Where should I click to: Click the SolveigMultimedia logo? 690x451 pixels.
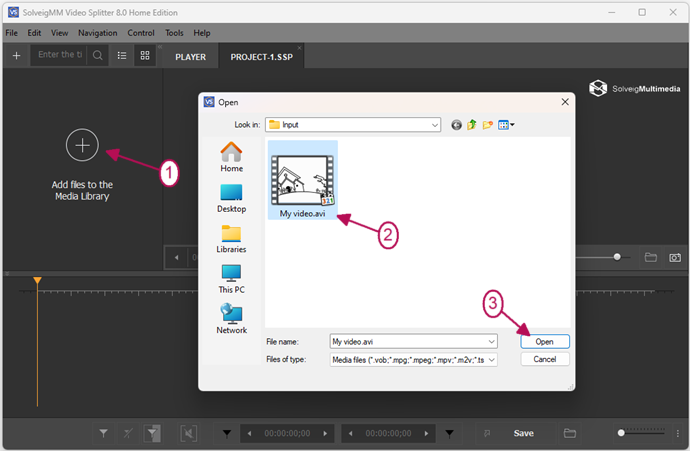635,88
